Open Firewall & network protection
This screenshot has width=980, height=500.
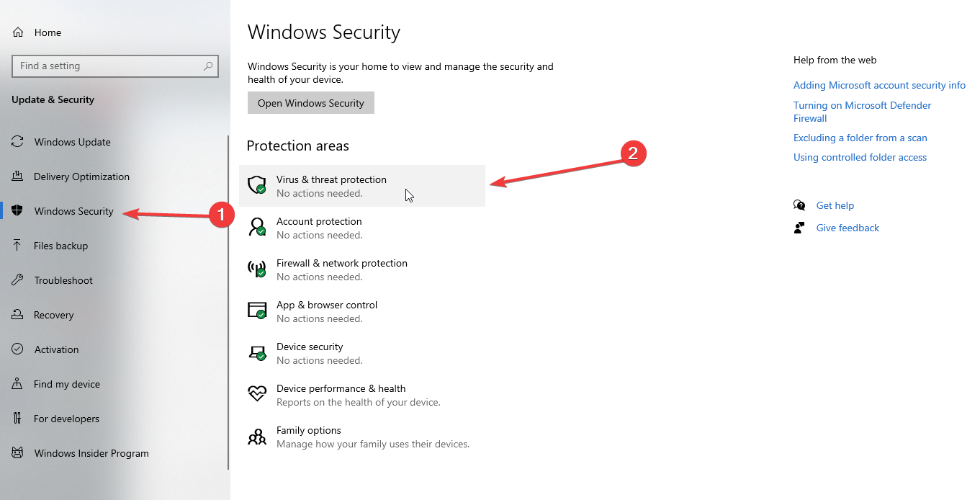pos(341,269)
